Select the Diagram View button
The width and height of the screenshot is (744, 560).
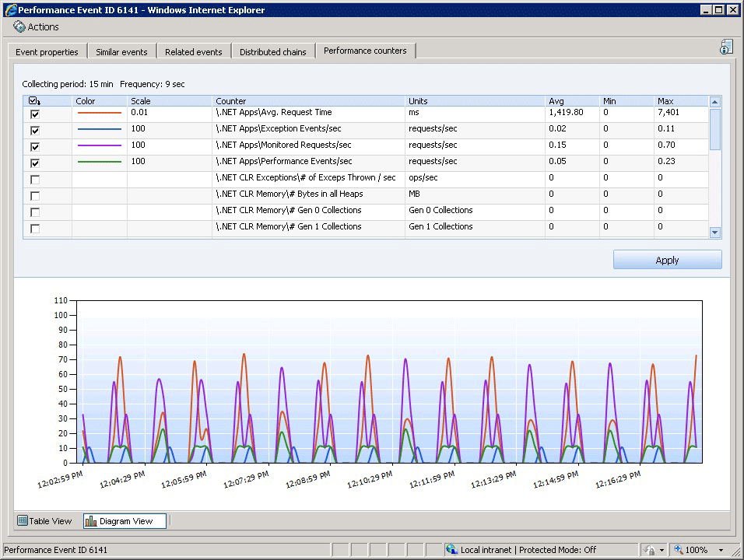point(125,521)
